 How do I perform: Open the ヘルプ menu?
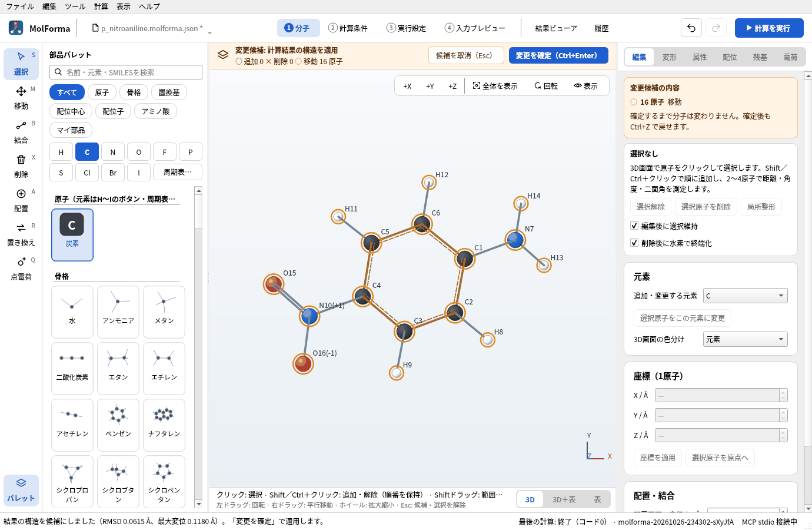[x=149, y=6]
